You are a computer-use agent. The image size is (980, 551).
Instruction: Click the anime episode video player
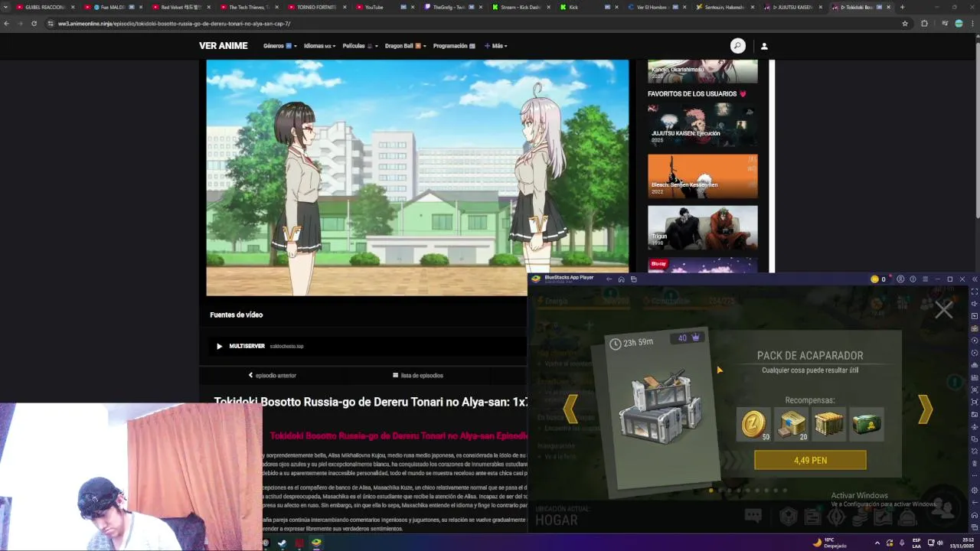coord(417,178)
